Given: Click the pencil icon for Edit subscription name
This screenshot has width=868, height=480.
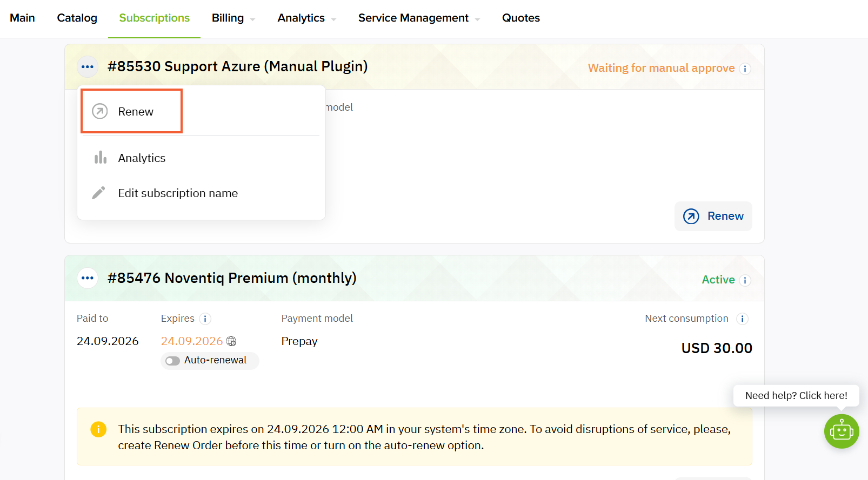Looking at the screenshot, I should tap(98, 193).
